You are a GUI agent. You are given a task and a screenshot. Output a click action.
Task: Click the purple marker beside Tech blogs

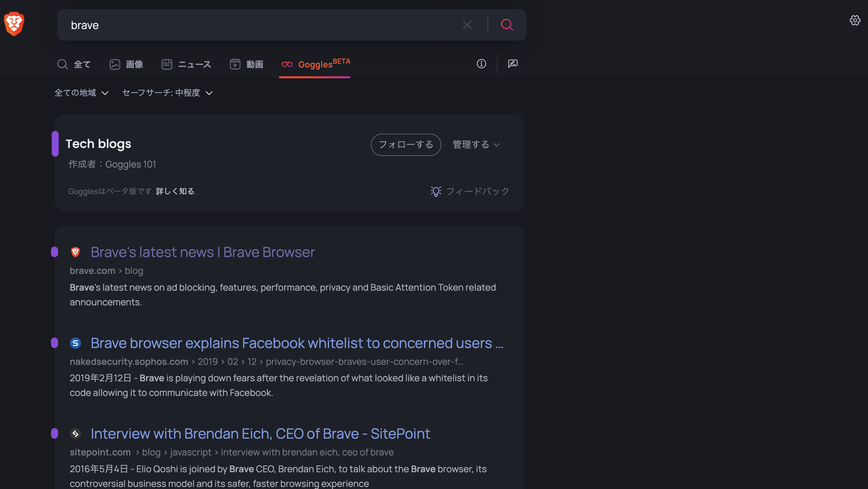click(55, 143)
